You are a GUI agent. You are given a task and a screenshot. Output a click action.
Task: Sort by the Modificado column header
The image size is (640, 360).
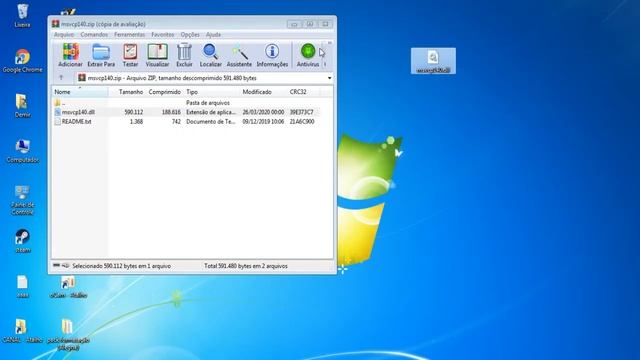coord(263,92)
